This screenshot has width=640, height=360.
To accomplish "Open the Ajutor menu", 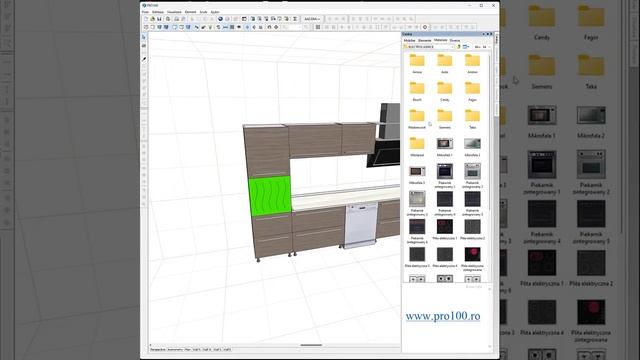I will point(215,12).
